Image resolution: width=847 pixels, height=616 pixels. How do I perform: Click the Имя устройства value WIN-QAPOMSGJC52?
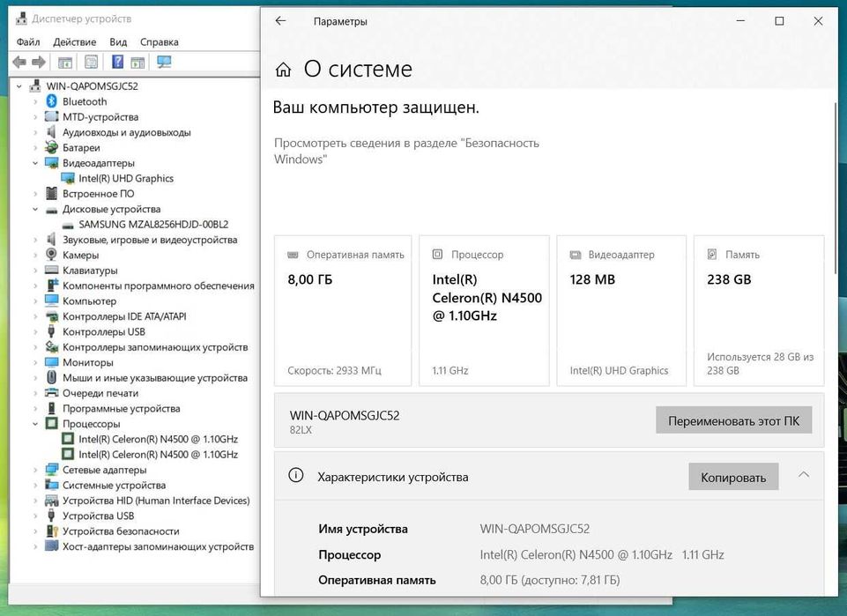tap(535, 529)
